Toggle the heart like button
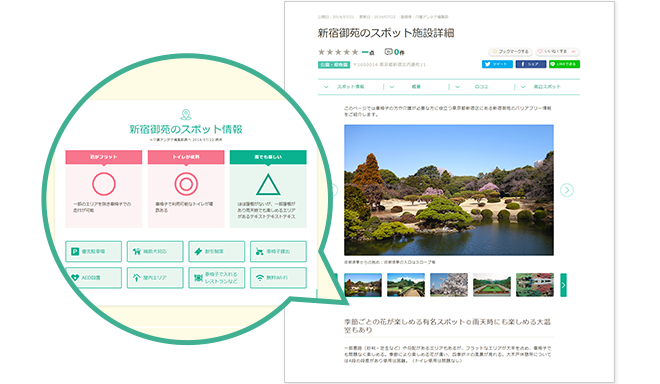 tap(557, 51)
